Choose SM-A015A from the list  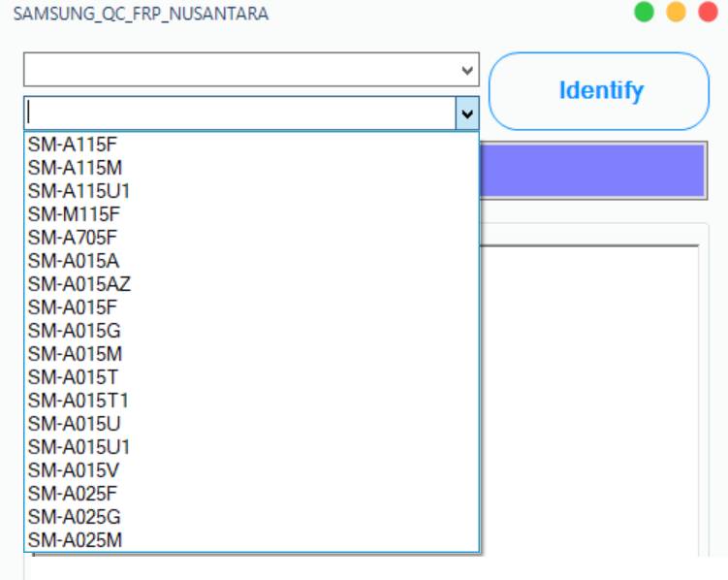[251, 261]
